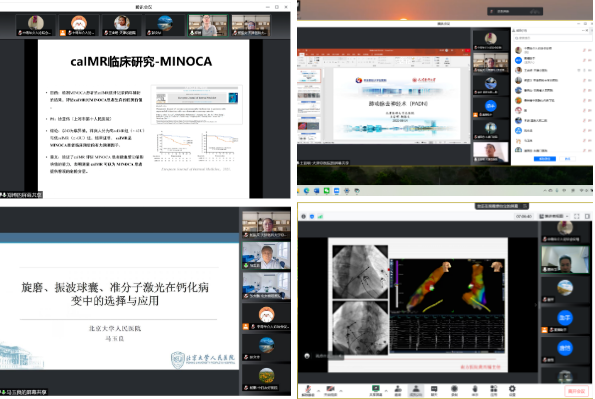Viewport: 595px width, 399px height.
Task: Expand the audio options arrow beside the microphone
Action: click(x=319, y=390)
